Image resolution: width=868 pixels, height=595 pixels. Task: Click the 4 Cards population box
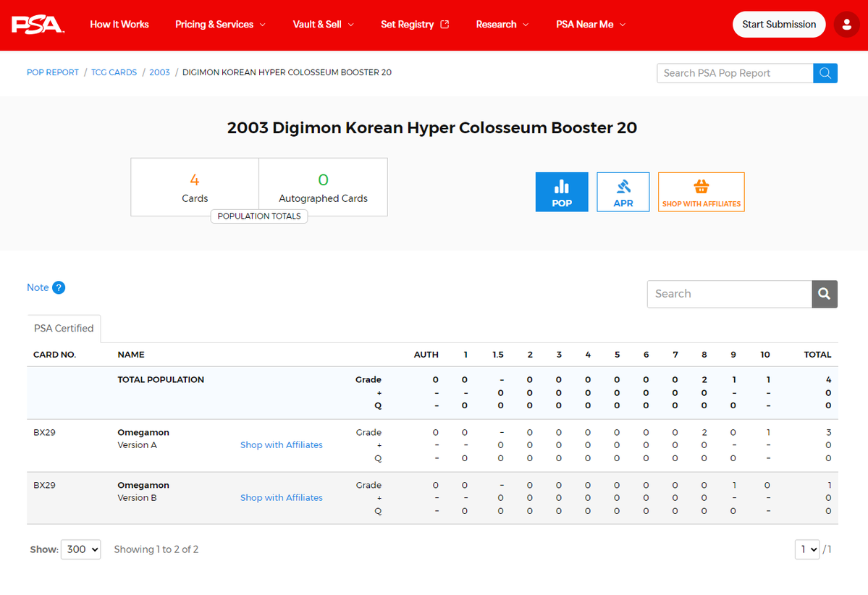click(195, 187)
